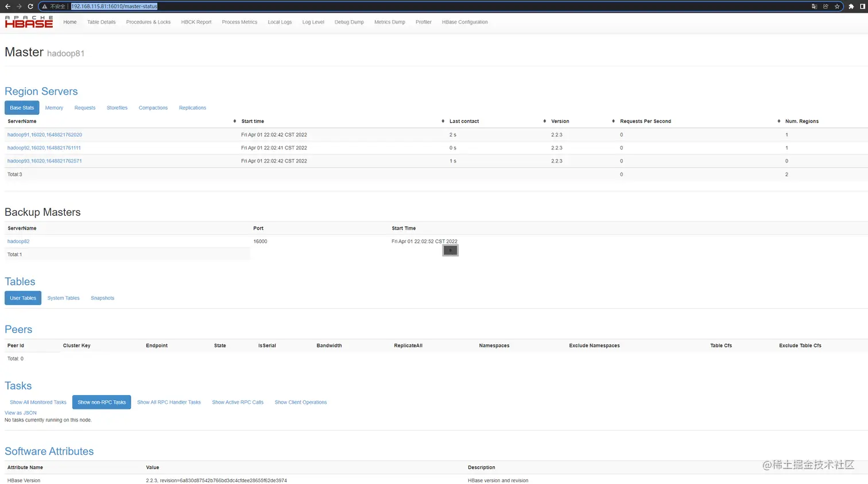Click the share page icon
This screenshot has width=868, height=484.
point(826,6)
